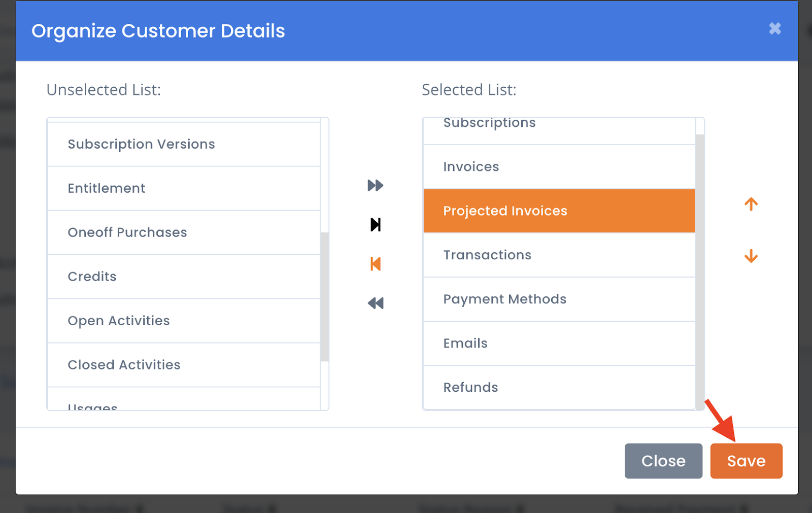
Task: Click the highlighted Projected Invoices item
Action: pos(559,211)
